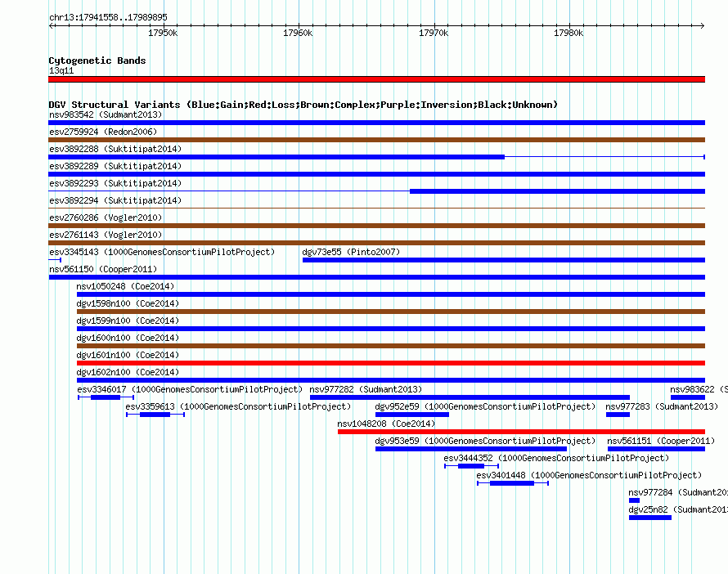Click esv3345143 1000GenomesConsortiumPilotProject label

pyautogui.click(x=162, y=252)
